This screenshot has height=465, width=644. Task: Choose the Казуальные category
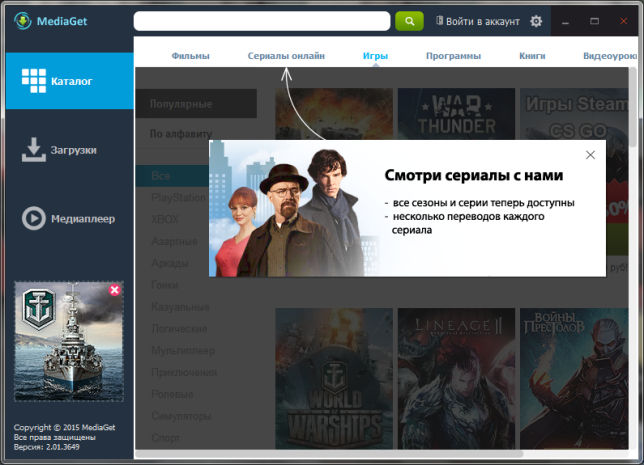[x=180, y=307]
